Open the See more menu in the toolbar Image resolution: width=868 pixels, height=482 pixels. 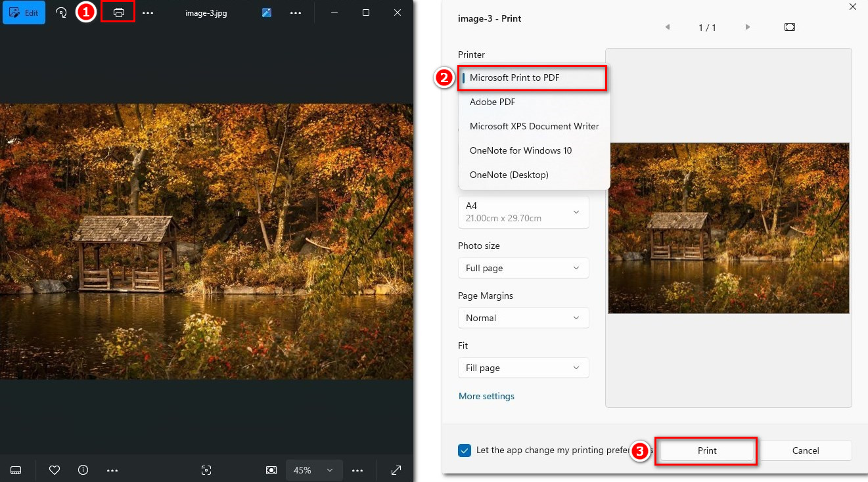147,12
